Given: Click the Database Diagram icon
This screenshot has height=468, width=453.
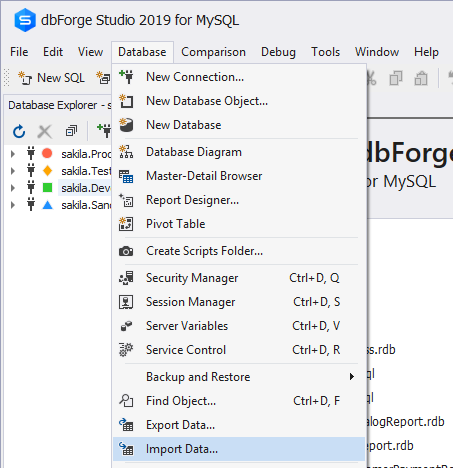Looking at the screenshot, I should [126, 152].
